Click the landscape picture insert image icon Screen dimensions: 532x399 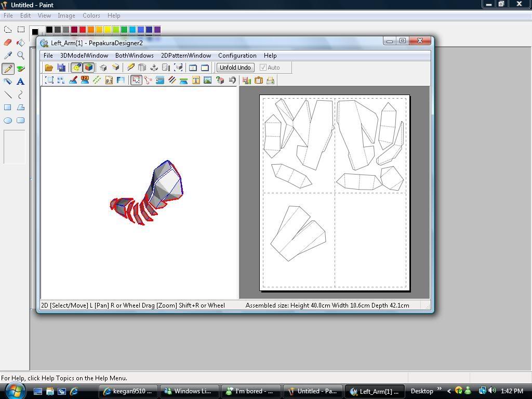click(208, 81)
